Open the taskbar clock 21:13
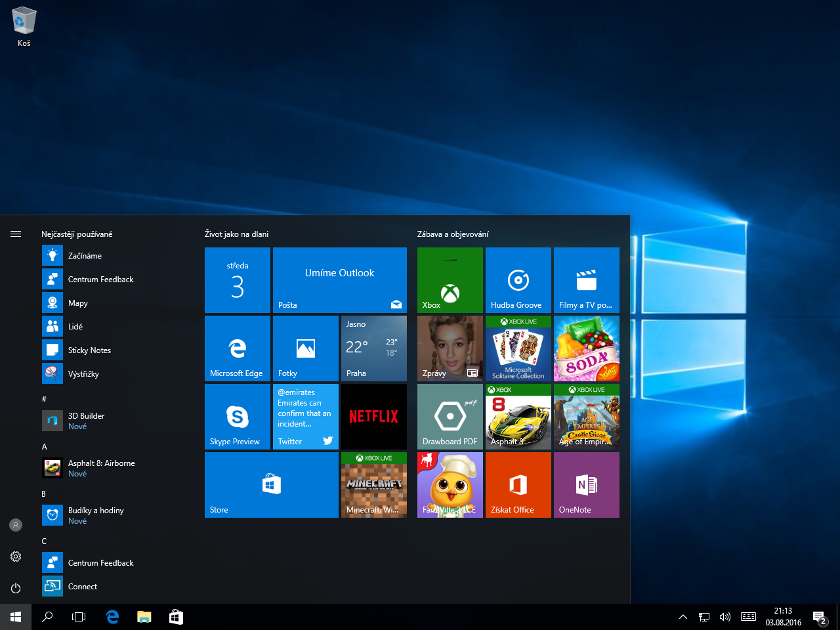840x630 pixels. click(x=784, y=617)
